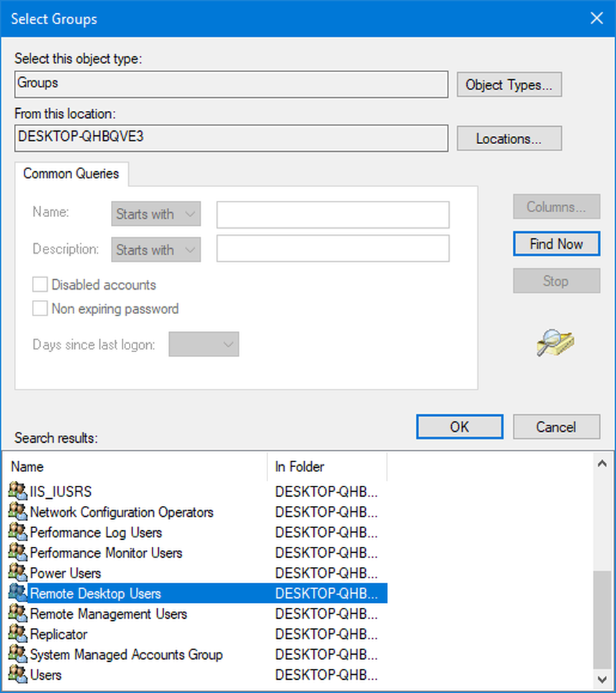
Task: Click the Locations button
Action: [x=509, y=139]
